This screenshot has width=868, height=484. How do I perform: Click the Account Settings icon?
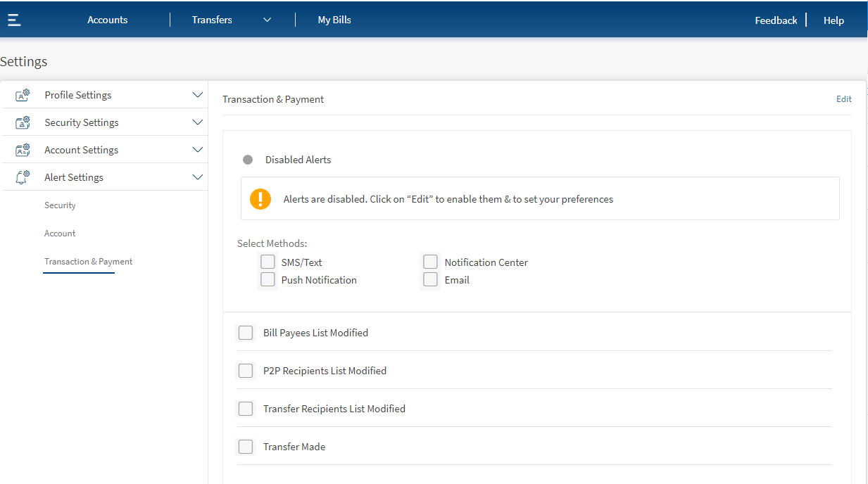coord(23,150)
